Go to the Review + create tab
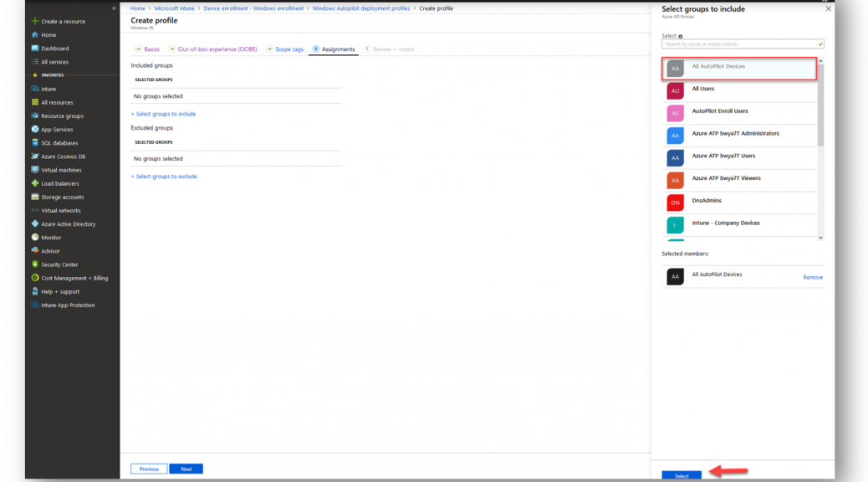 (x=389, y=49)
